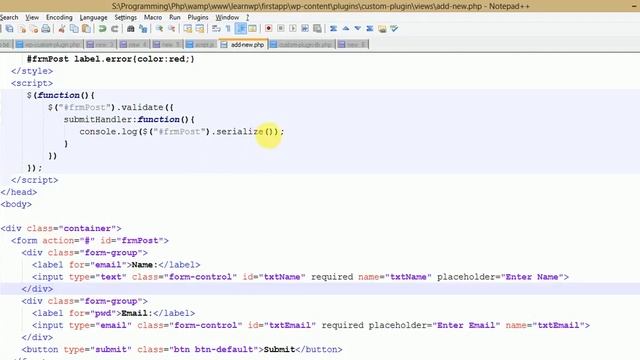Open the ? help menu
The height and width of the screenshot is (360, 640).
coord(247,17)
